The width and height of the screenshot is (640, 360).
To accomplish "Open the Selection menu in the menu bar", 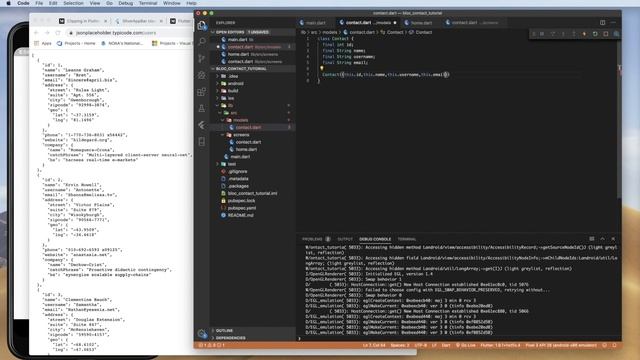I will [73, 3].
